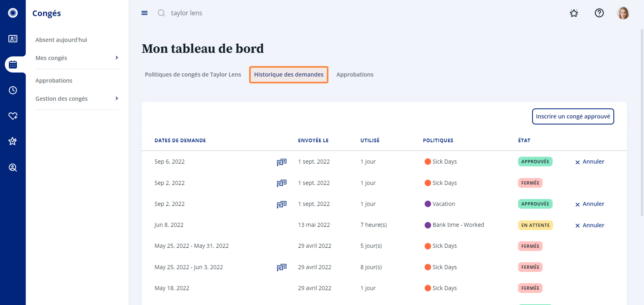This screenshot has width=644, height=305.
Task: Click the help question mark icon
Action: (x=599, y=13)
